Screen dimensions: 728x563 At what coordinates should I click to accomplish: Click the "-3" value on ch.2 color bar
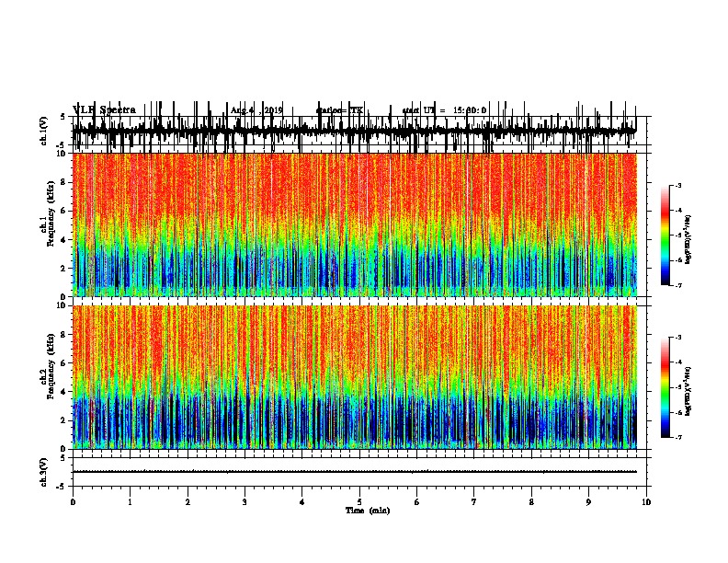tap(678, 338)
